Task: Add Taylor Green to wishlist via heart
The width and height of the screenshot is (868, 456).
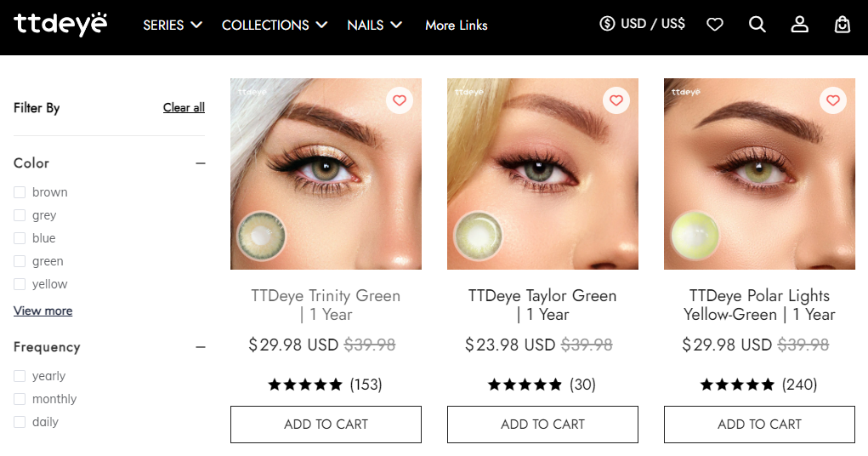Action: pos(616,100)
